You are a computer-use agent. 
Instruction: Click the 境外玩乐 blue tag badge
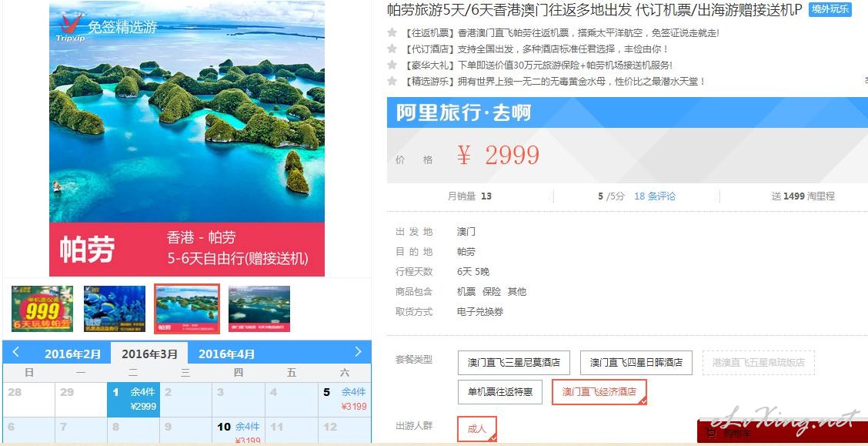click(830, 9)
